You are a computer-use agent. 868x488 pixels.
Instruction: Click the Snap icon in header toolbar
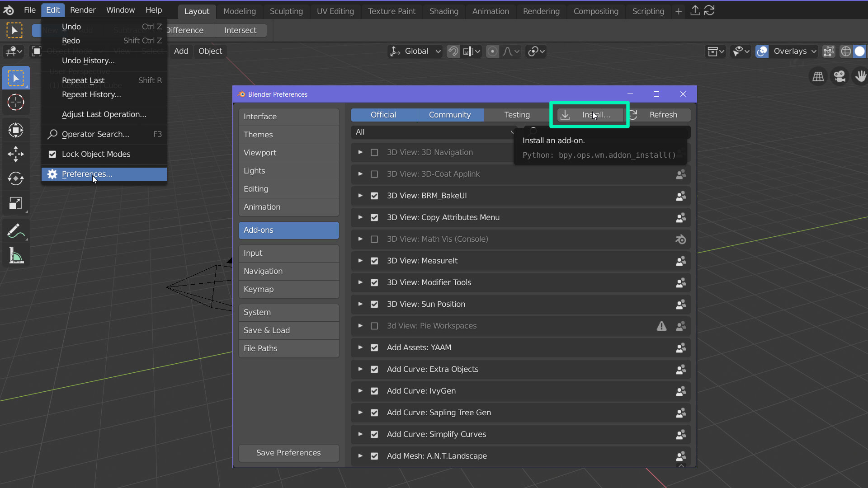[x=454, y=51]
